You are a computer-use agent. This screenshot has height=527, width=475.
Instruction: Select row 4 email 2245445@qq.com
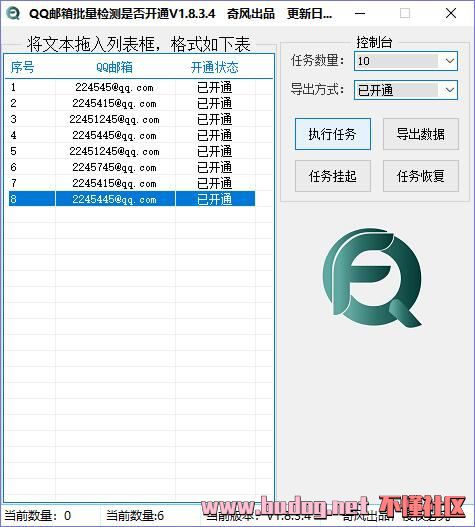point(114,136)
